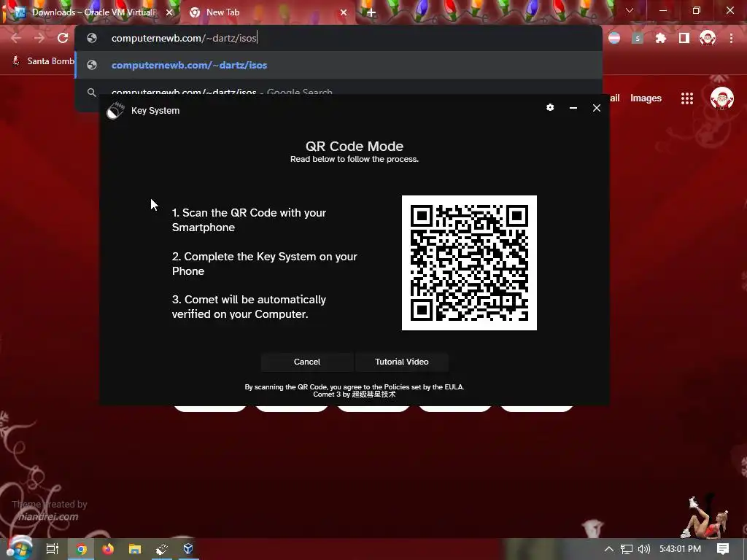Click the Comet logo in Key System title
The height and width of the screenshot is (560, 747).
click(x=115, y=111)
